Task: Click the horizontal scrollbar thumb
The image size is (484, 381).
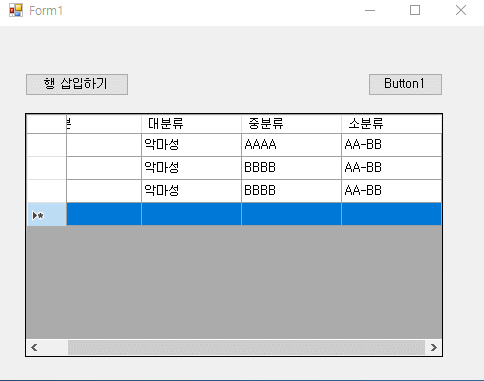Action: pos(246,347)
